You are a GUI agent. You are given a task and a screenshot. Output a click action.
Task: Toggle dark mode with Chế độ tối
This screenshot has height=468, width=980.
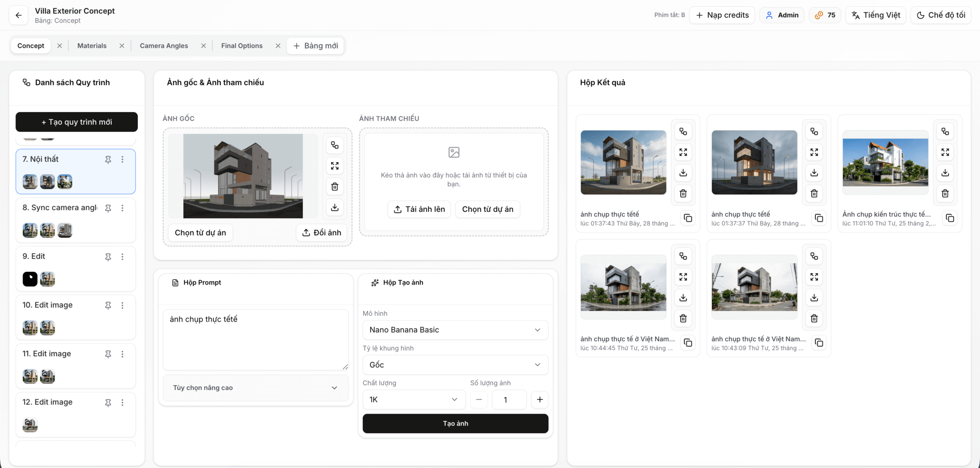[x=941, y=15]
